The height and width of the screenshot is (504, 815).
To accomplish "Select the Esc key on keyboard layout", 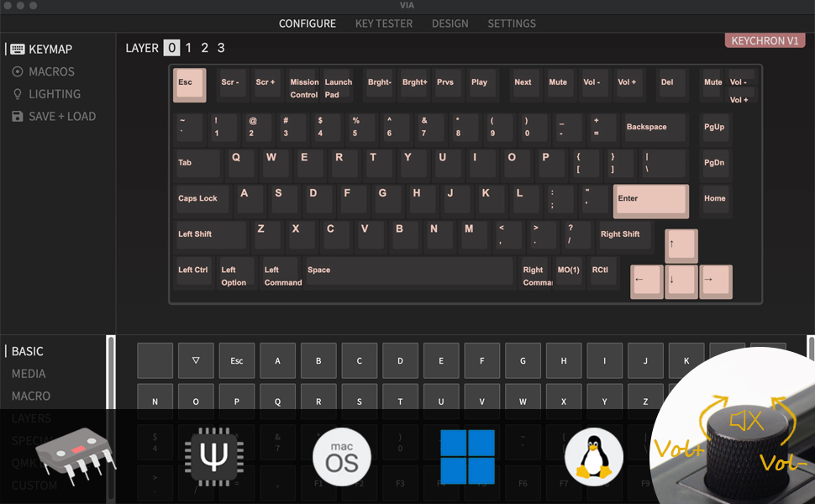I will (x=190, y=85).
